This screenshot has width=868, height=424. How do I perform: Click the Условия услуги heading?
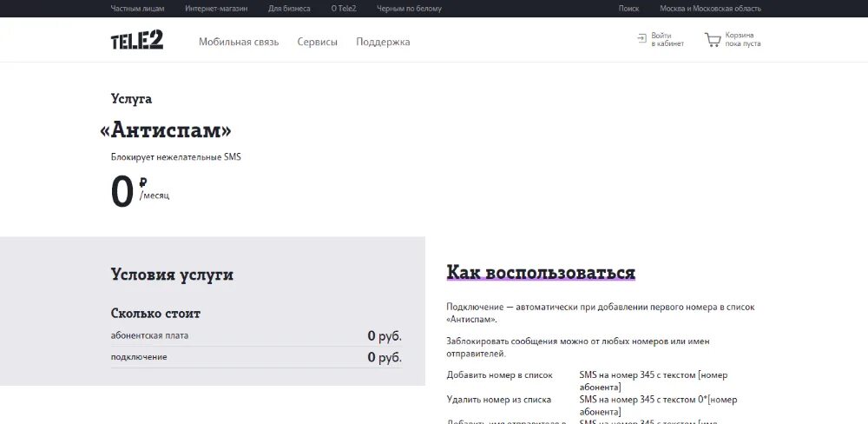pos(172,275)
